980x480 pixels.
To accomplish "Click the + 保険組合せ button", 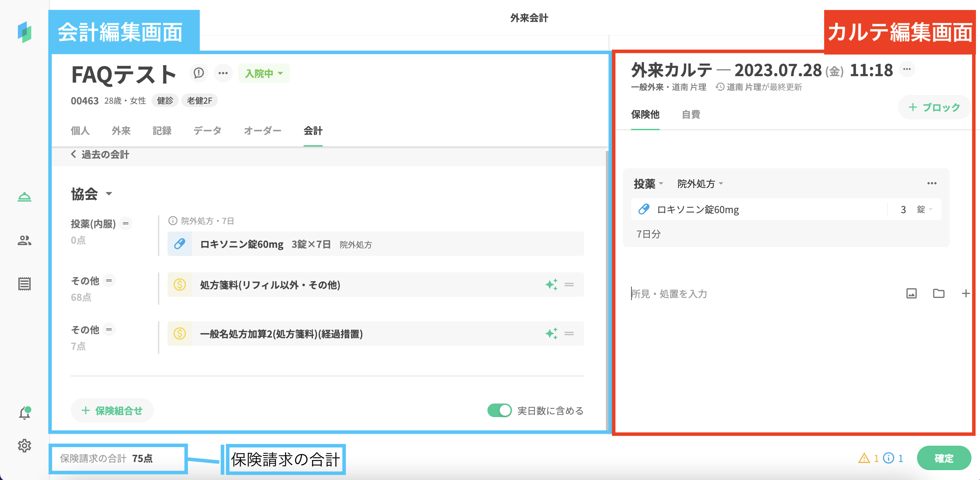I will (112, 410).
